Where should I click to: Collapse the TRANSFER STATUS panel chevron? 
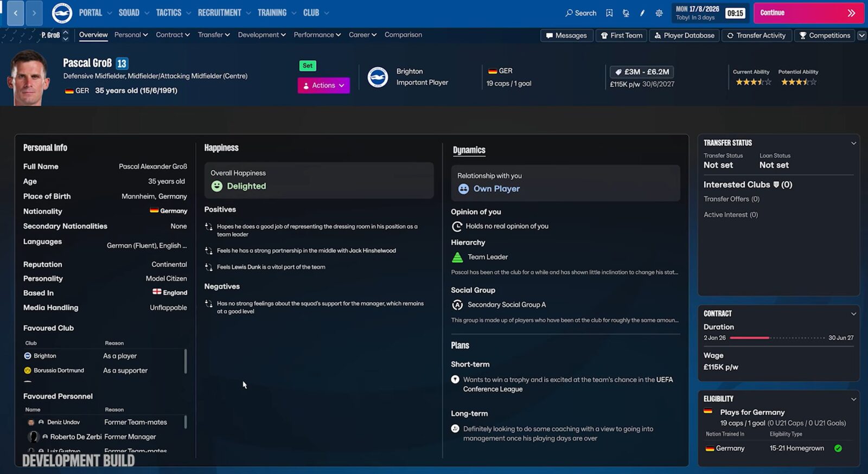point(853,143)
